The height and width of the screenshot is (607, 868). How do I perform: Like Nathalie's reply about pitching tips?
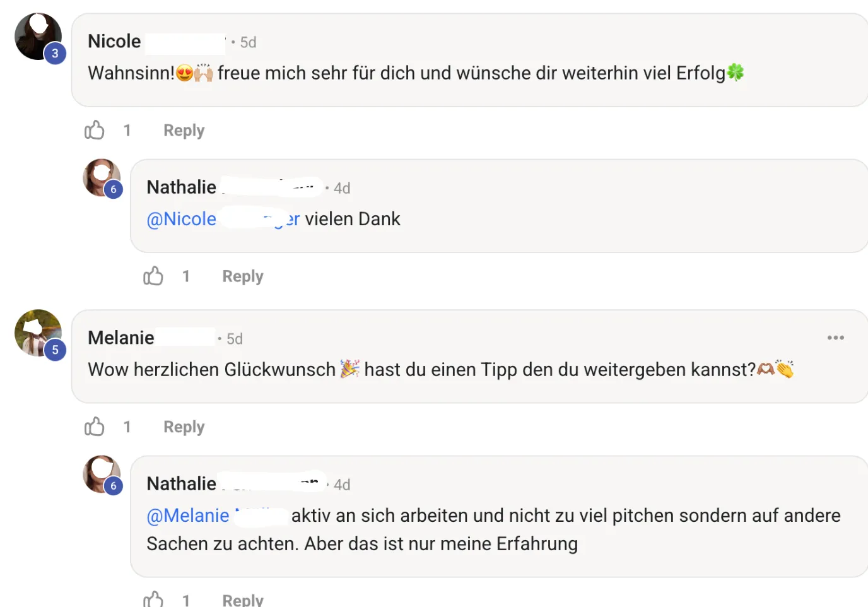pyautogui.click(x=153, y=599)
